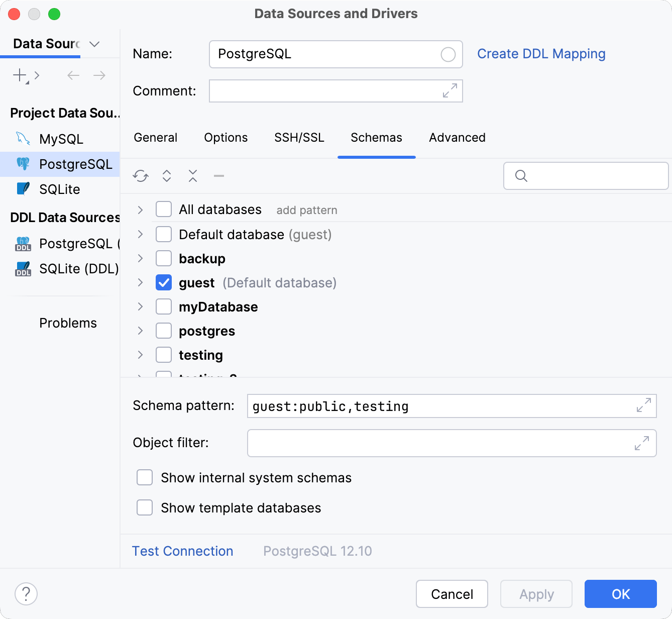This screenshot has height=619, width=672.
Task: Expand the backup database node
Action: [x=140, y=258]
